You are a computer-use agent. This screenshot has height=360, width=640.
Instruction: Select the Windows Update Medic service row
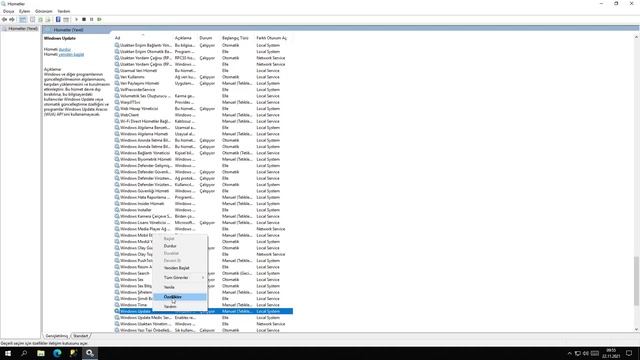[203, 318]
